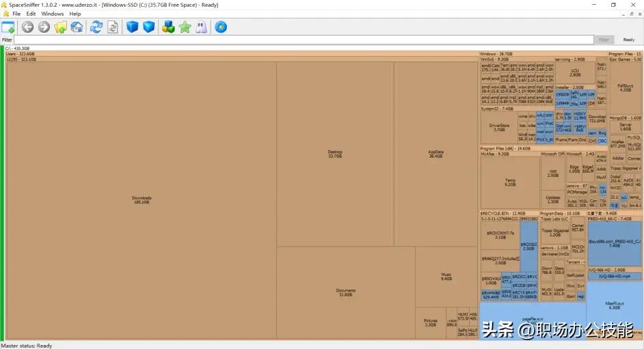
Task: Select the Documents 31.6GB block
Action: (346, 292)
